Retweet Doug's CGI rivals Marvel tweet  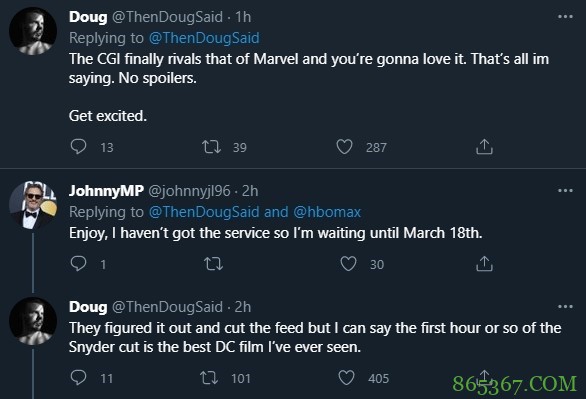tap(212, 147)
